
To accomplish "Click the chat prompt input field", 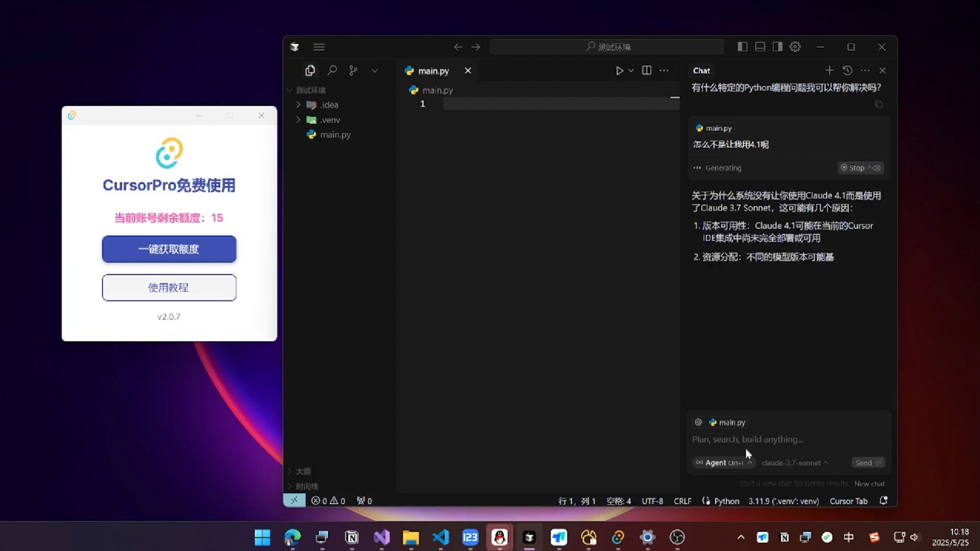I will pos(788,439).
